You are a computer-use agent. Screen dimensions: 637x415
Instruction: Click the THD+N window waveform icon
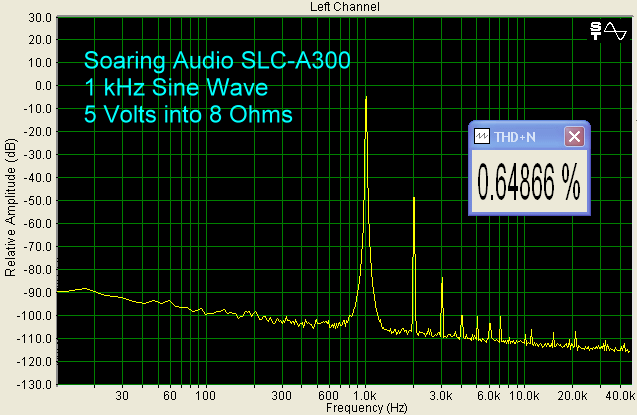tap(482, 136)
